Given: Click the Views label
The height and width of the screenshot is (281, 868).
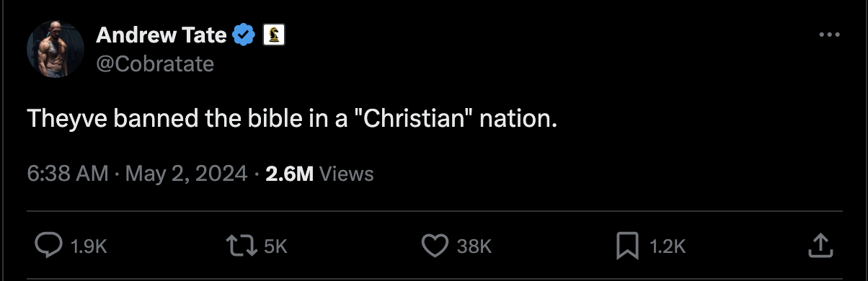Looking at the screenshot, I should click(346, 174).
